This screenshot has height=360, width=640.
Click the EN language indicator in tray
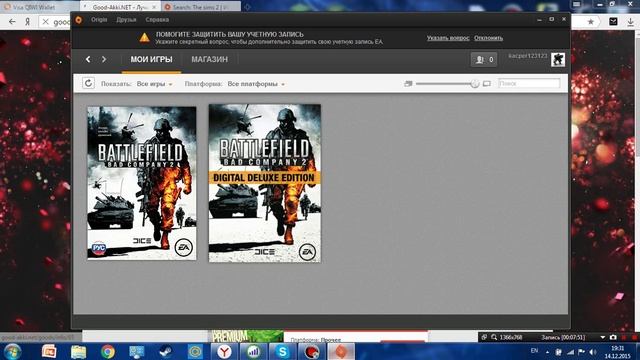tap(534, 351)
